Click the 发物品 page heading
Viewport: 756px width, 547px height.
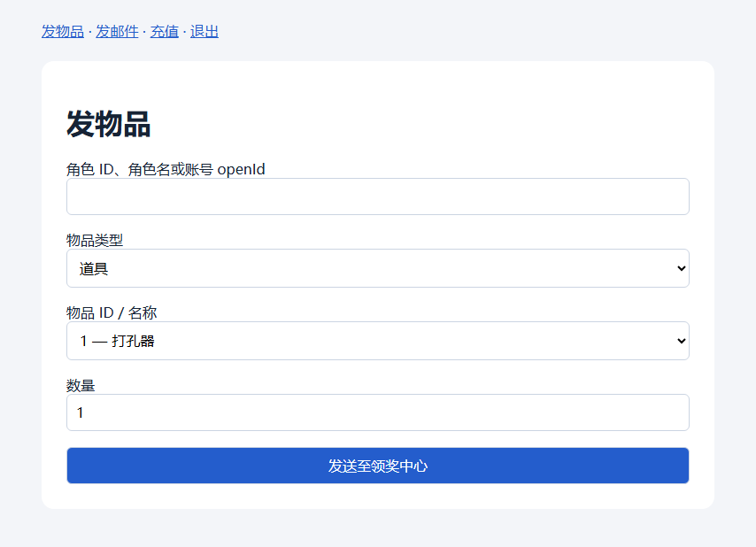pyautogui.click(x=109, y=124)
